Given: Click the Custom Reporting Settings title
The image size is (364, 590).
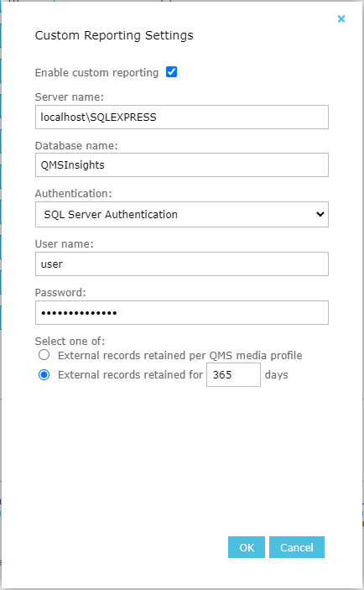Looking at the screenshot, I should tap(114, 35).
